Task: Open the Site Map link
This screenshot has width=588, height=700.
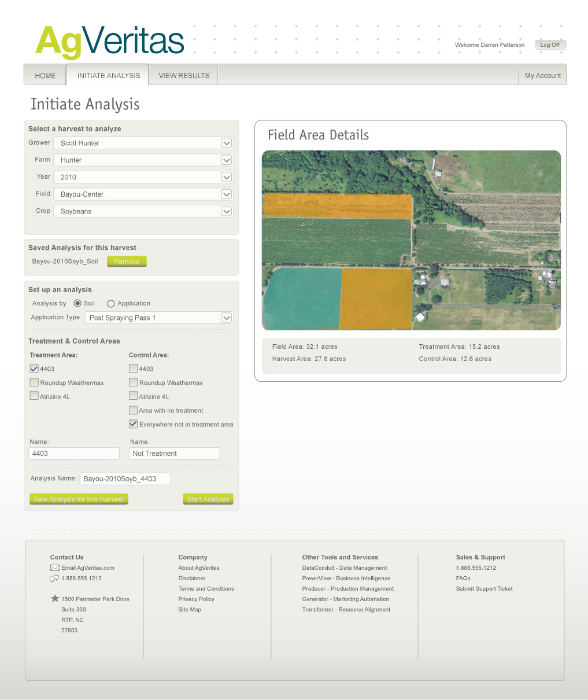Action: tap(190, 610)
